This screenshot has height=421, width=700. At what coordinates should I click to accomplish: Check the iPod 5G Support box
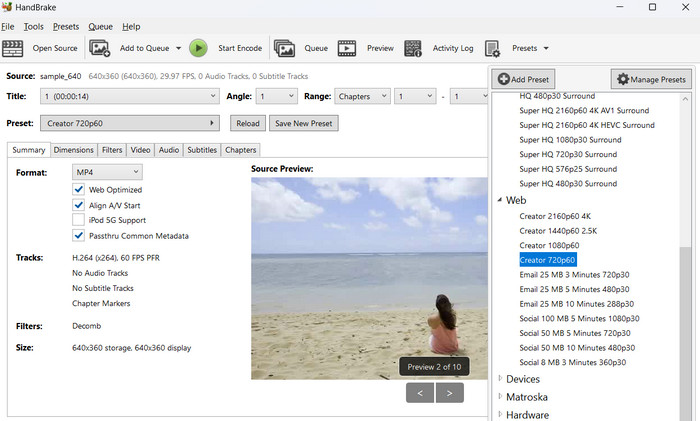point(79,220)
